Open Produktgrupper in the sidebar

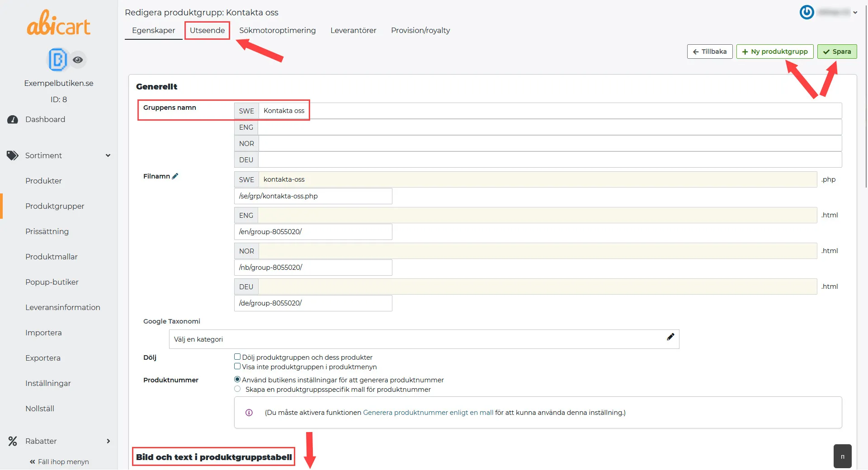[55, 206]
